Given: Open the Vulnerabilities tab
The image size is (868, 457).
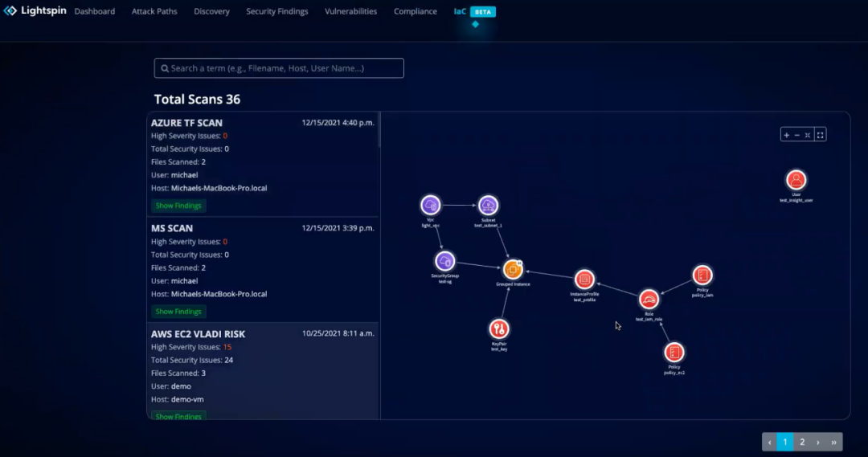Looking at the screenshot, I should click(351, 11).
